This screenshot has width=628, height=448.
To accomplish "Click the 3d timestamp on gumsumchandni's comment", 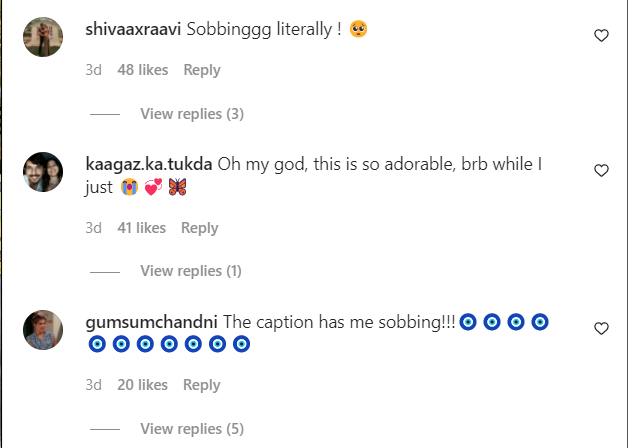I will click(x=93, y=385).
